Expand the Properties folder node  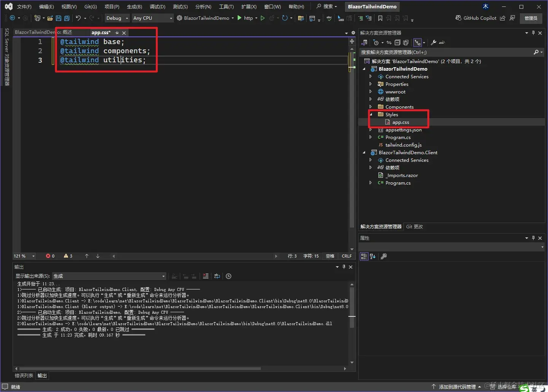(371, 84)
